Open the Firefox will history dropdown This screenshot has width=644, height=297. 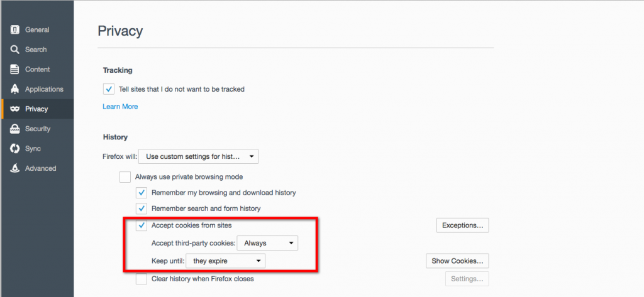pyautogui.click(x=198, y=156)
